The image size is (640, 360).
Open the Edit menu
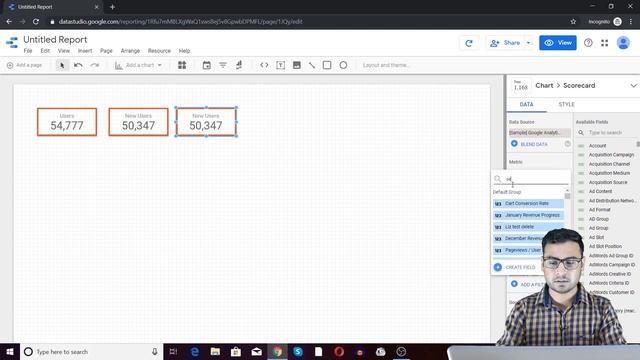tap(45, 51)
